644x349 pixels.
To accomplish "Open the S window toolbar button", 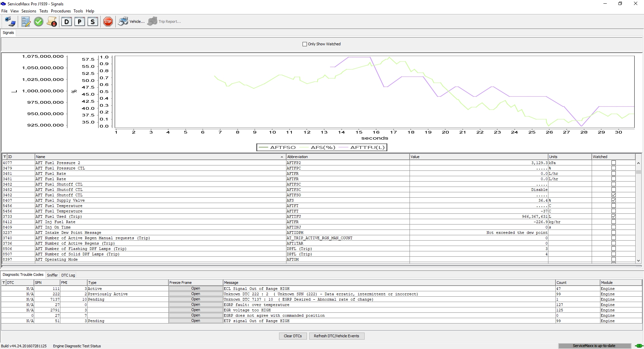I will coord(93,22).
